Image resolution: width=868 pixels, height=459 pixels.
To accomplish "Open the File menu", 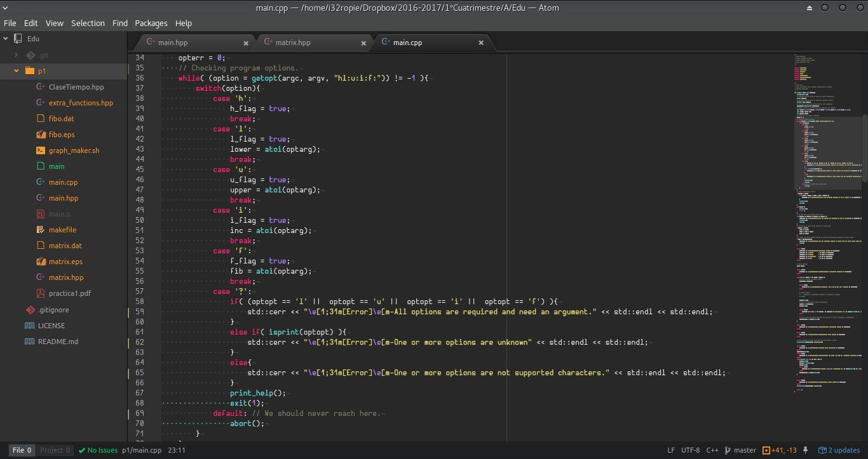I will tap(10, 23).
